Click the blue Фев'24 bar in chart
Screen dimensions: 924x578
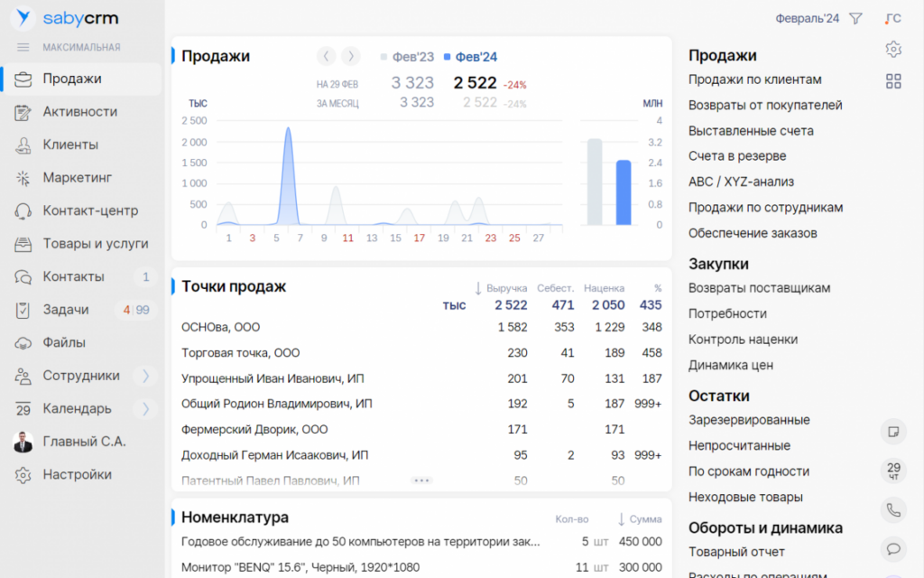tap(624, 192)
